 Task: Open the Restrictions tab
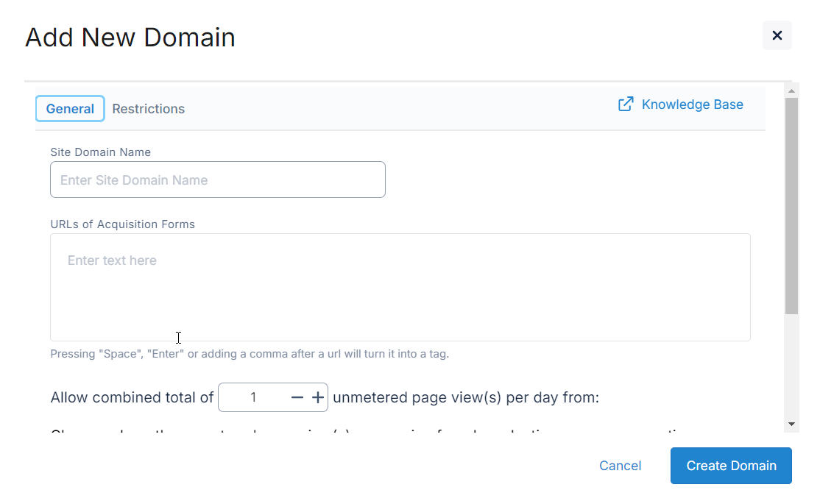click(148, 109)
